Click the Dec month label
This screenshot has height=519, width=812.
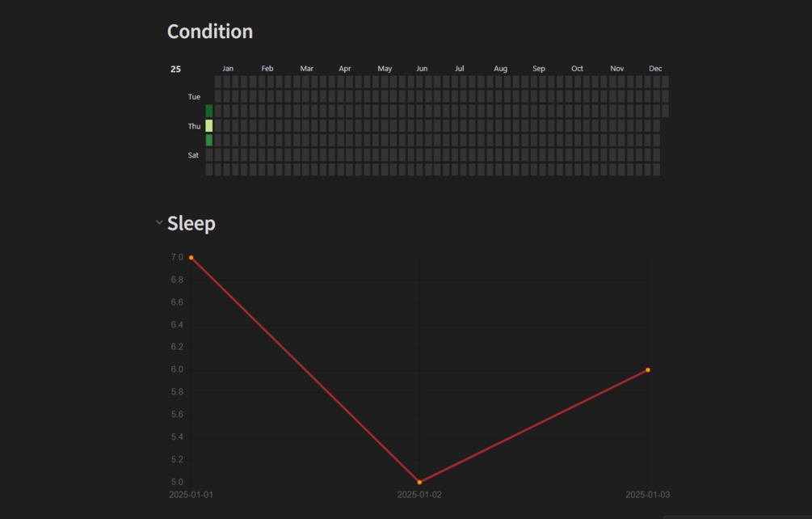point(655,69)
